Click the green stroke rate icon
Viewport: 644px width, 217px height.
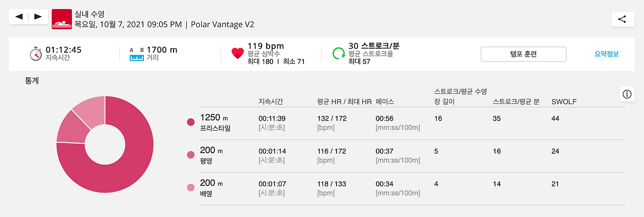point(339,54)
